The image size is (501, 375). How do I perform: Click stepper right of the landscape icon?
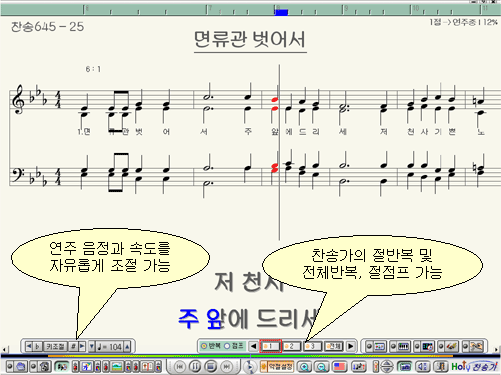pos(128,367)
